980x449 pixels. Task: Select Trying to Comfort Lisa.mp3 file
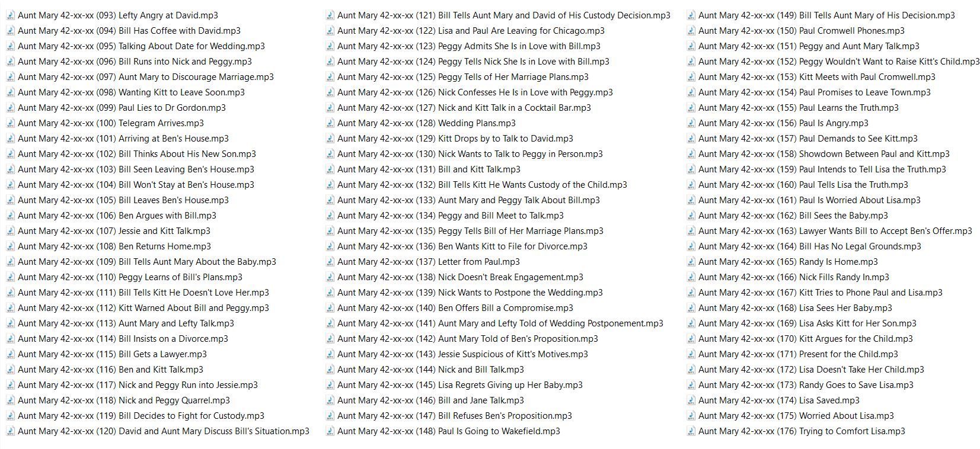802,431
